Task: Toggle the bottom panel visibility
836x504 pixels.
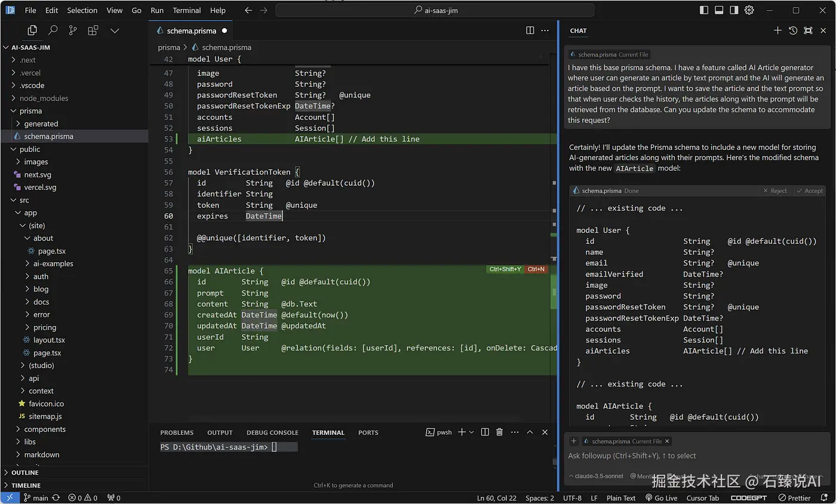Action: pyautogui.click(x=719, y=10)
